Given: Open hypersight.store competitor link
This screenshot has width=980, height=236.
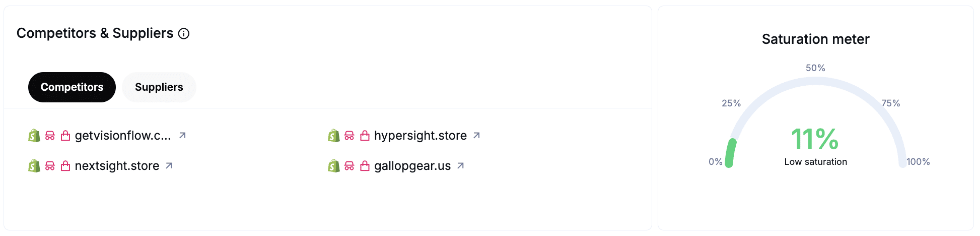Looking at the screenshot, I should pyautogui.click(x=420, y=136).
